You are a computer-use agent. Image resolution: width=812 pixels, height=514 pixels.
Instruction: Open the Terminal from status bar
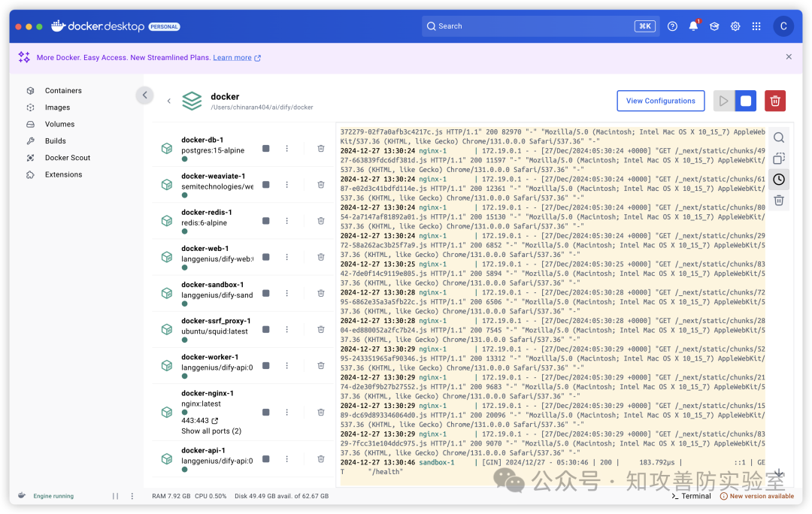point(692,496)
